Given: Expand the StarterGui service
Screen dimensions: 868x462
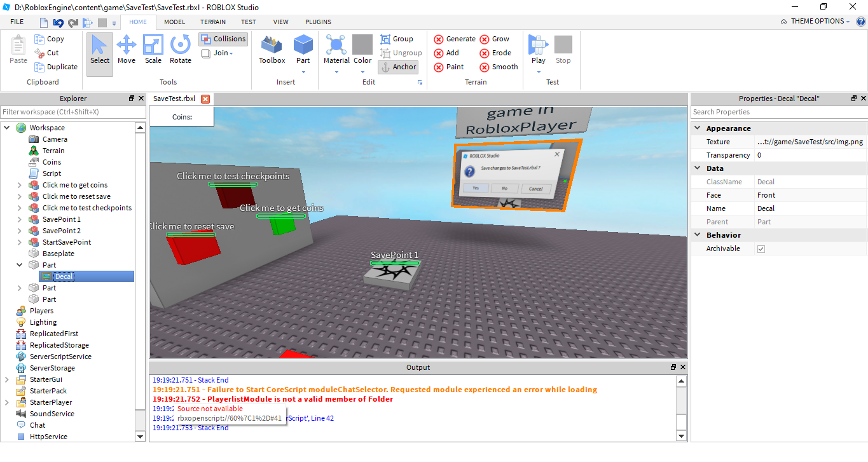Looking at the screenshot, I should [x=7, y=379].
